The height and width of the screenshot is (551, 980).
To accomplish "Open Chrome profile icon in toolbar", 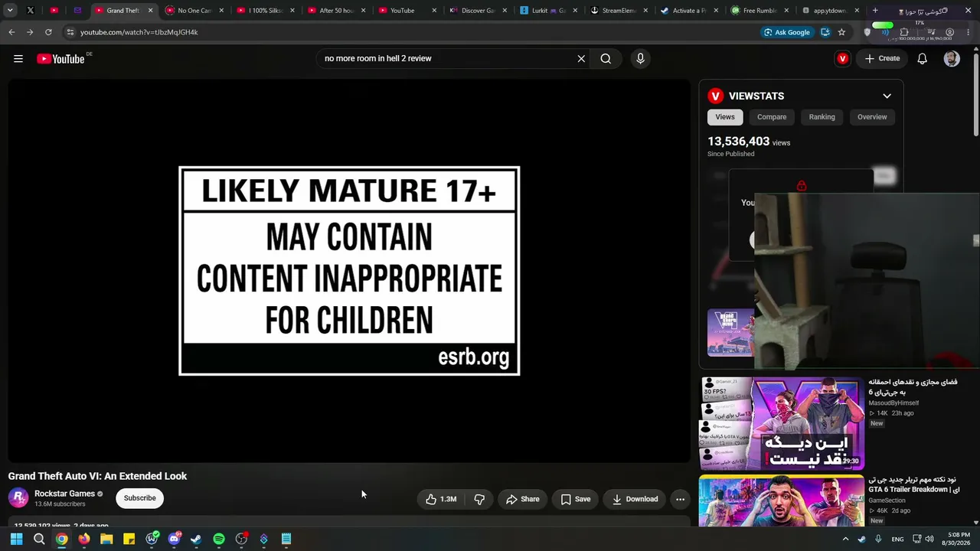I will tap(950, 32).
